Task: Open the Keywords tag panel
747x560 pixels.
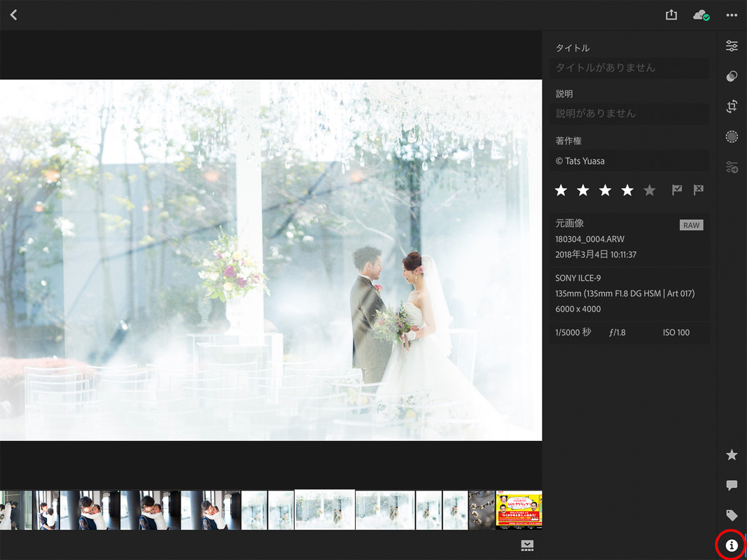Action: [732, 515]
